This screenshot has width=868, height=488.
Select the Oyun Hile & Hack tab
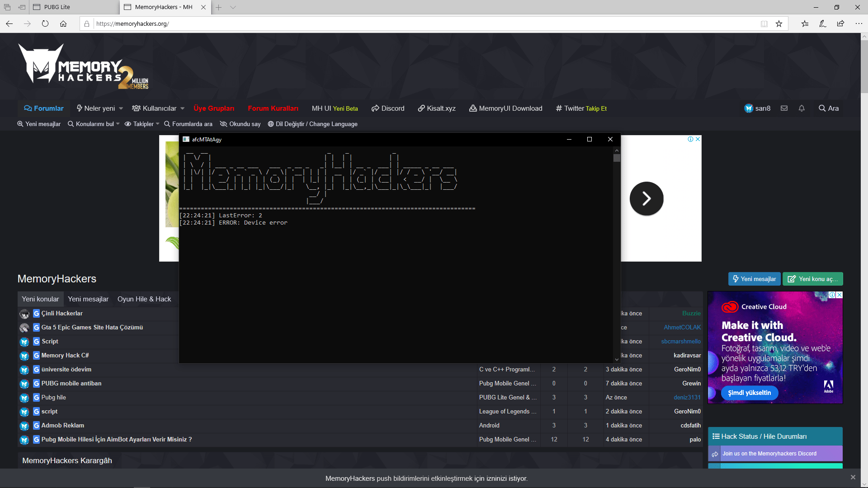[x=144, y=299]
